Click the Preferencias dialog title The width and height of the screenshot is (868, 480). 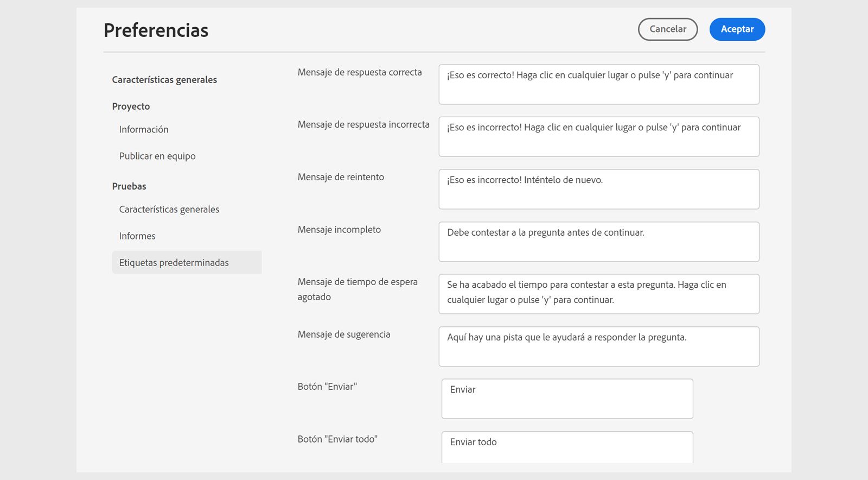coord(156,30)
